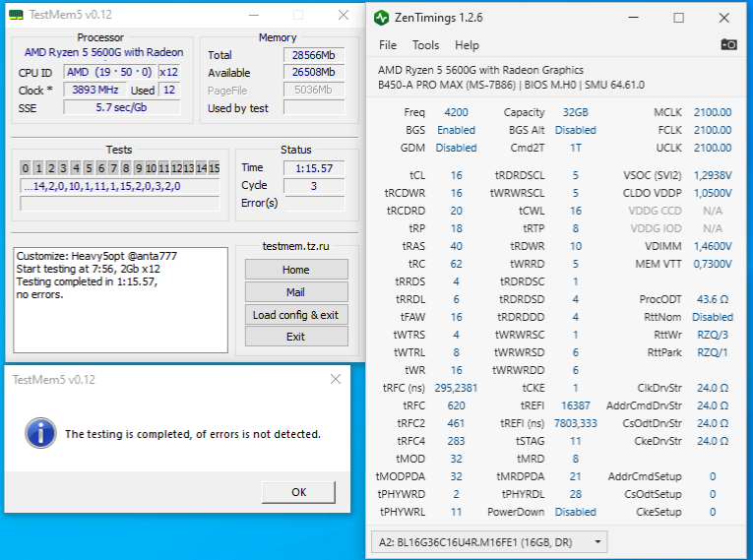Click the tRAS value 40

pos(456,246)
